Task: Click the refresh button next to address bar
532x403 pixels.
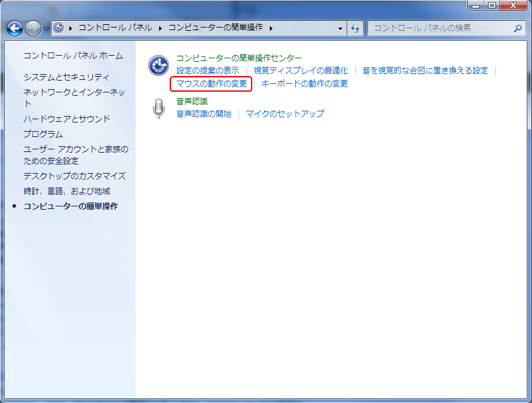Action: [355, 28]
